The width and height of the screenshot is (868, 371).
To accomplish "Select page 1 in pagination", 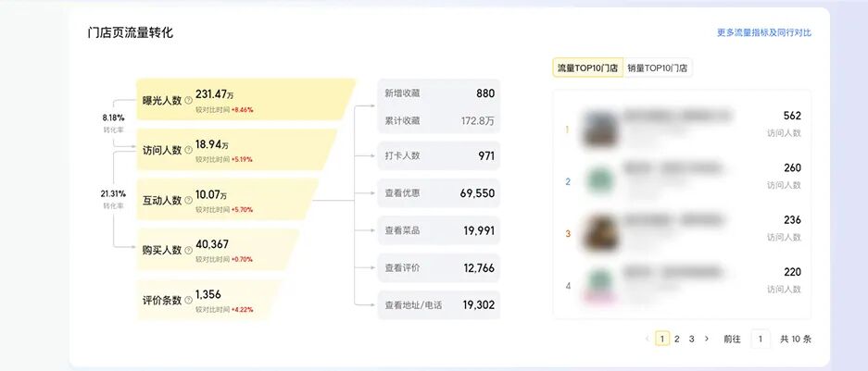I will click(662, 339).
